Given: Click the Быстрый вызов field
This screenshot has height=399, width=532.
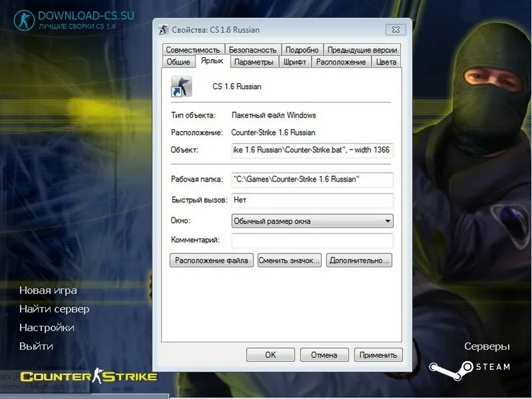Looking at the screenshot, I should pos(312,200).
